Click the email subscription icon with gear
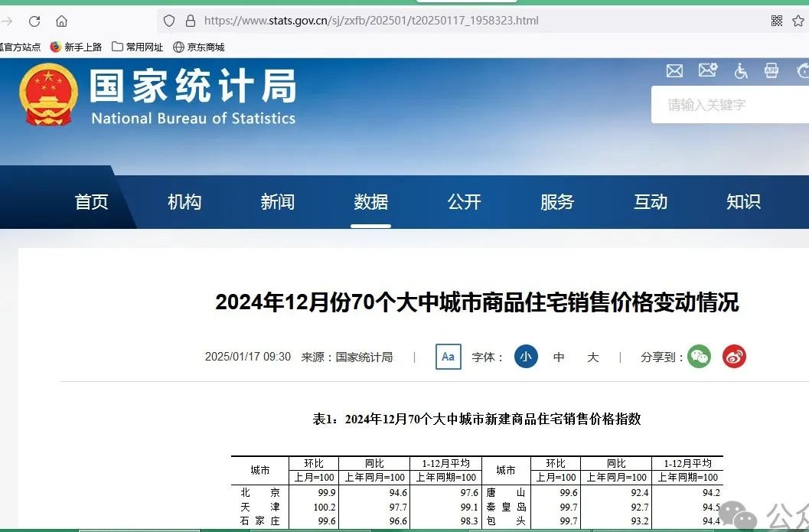The width and height of the screenshot is (809, 532). [707, 70]
